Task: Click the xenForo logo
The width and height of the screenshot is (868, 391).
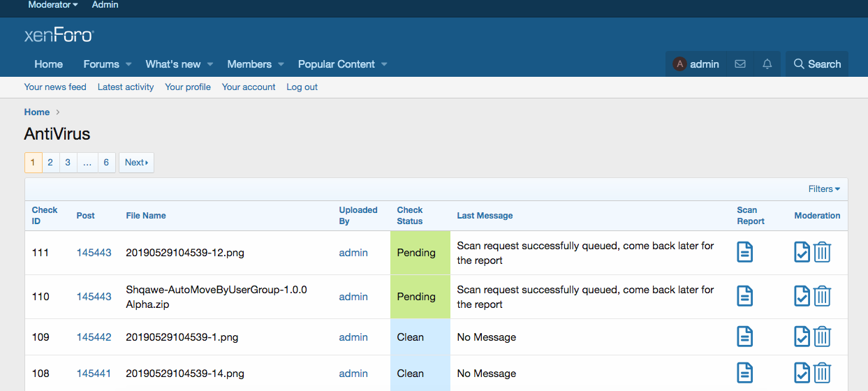Action: click(59, 35)
